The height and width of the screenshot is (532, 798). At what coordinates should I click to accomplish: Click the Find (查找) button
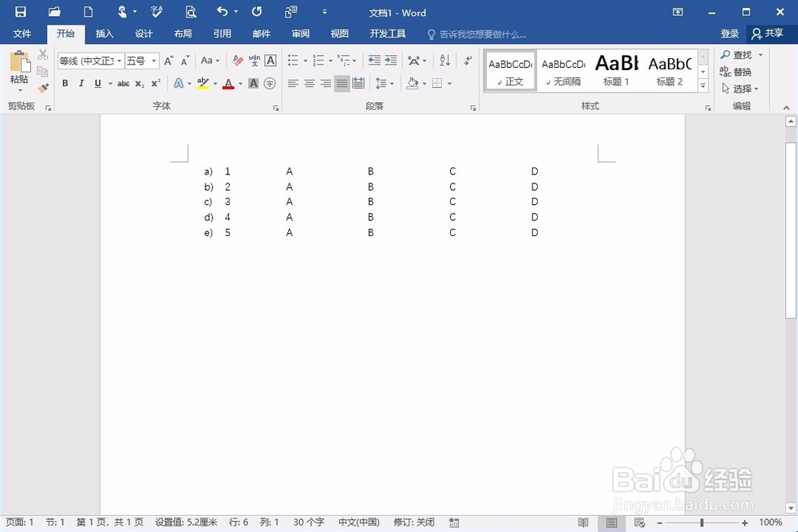737,54
